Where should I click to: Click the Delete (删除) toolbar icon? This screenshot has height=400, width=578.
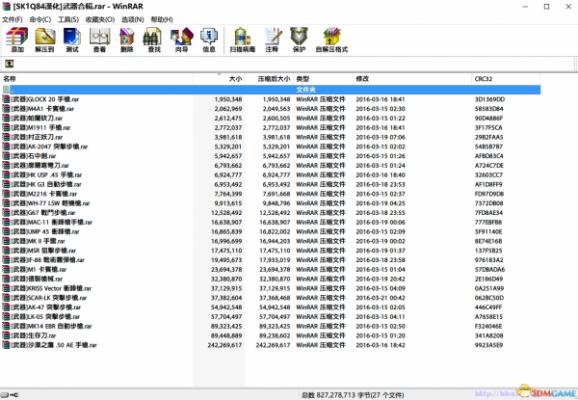click(x=126, y=40)
